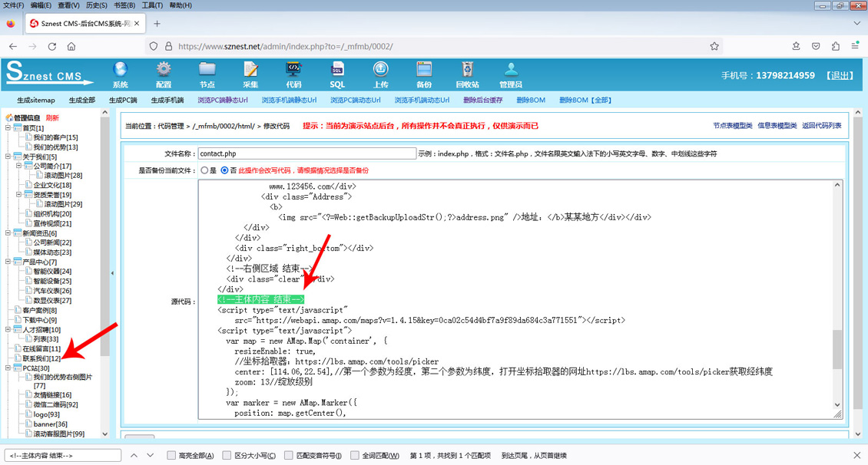Open the 书签(B) menu

click(124, 5)
